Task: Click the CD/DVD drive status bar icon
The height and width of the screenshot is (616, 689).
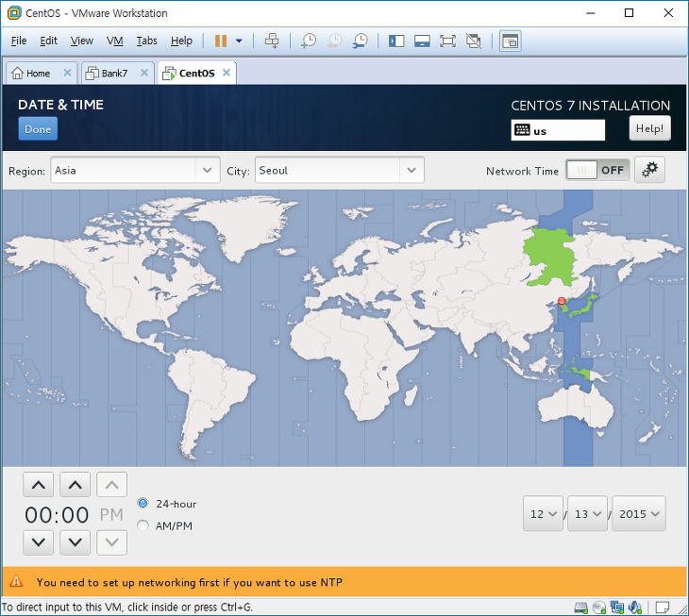Action: (x=599, y=608)
